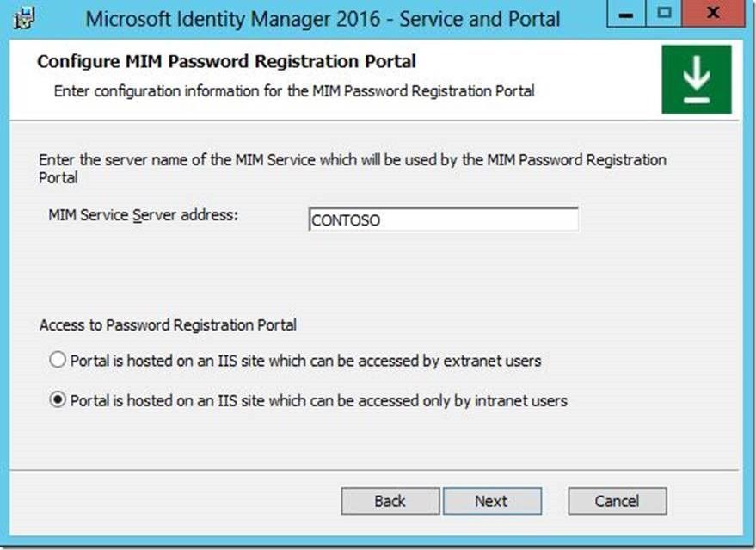Image resolution: width=756 pixels, height=550 pixels.
Task: Click the green download arrow banner icon
Action: (696, 79)
